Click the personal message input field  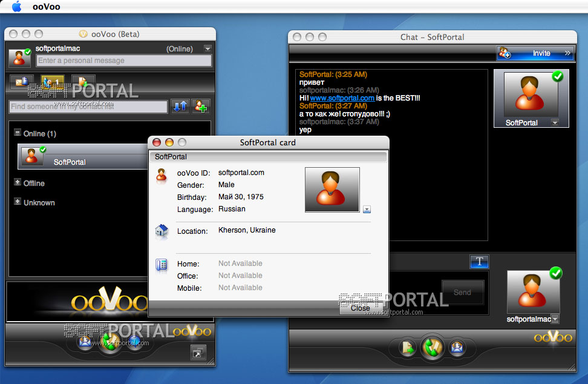[x=124, y=61]
